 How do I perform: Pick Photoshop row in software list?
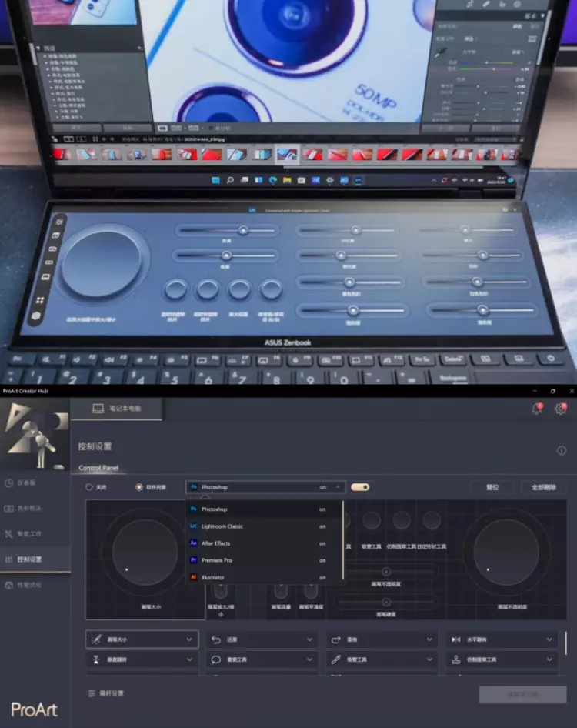[x=264, y=509]
